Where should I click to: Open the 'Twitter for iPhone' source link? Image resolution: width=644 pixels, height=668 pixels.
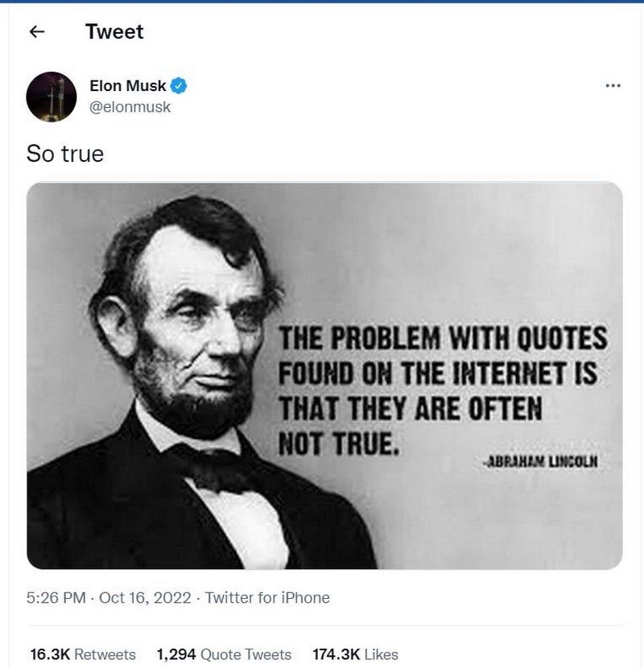(x=267, y=598)
